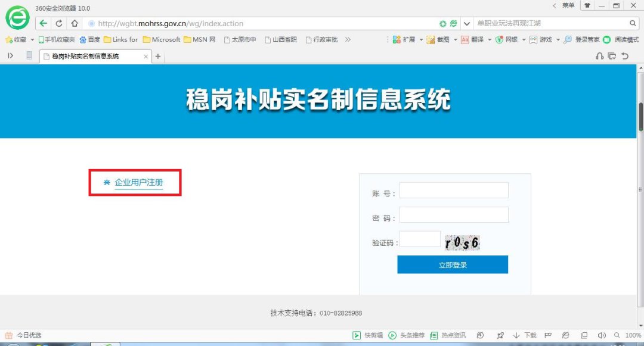The image size is (644, 346).
Task: Click the split window icon in the status bar
Action: pyautogui.click(x=584, y=335)
